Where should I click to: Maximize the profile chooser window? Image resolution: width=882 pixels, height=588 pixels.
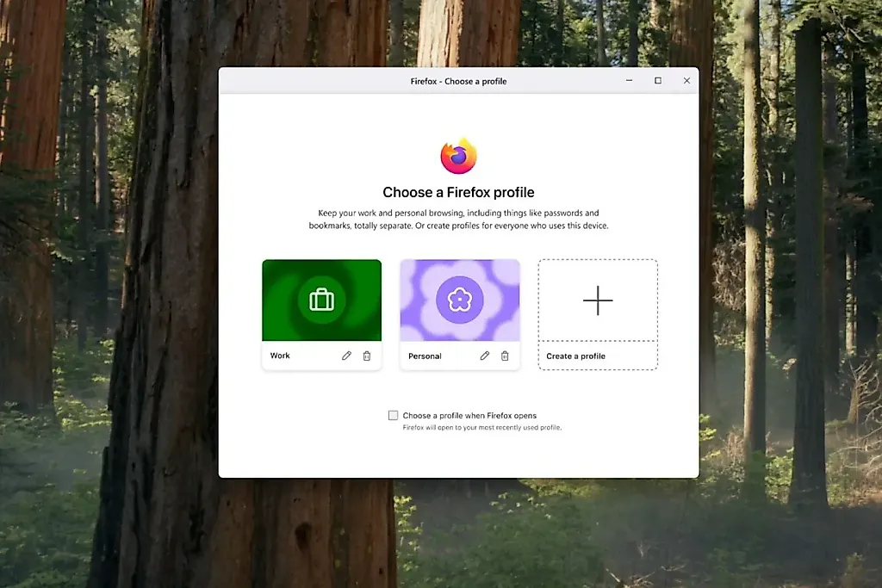pos(658,80)
